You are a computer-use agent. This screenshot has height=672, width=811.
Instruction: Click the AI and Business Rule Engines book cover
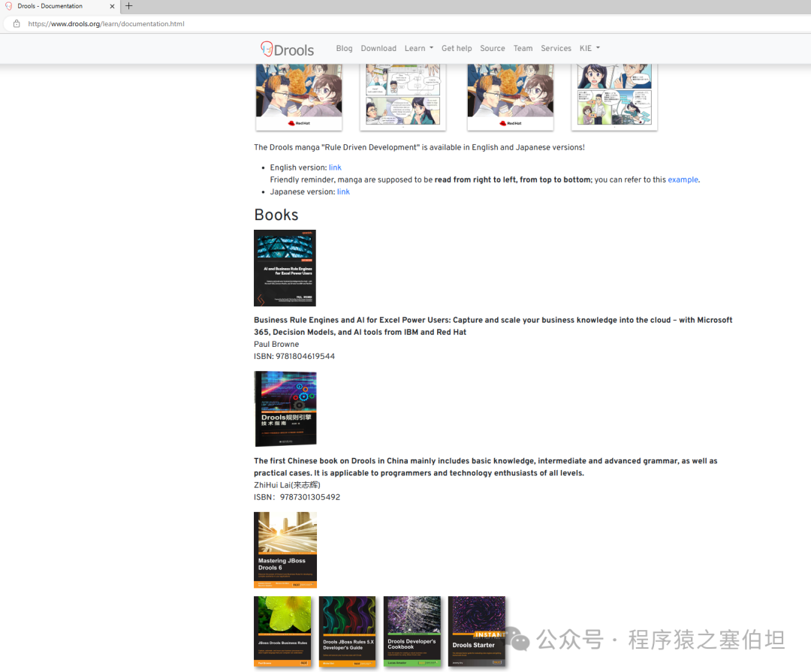pos(285,268)
